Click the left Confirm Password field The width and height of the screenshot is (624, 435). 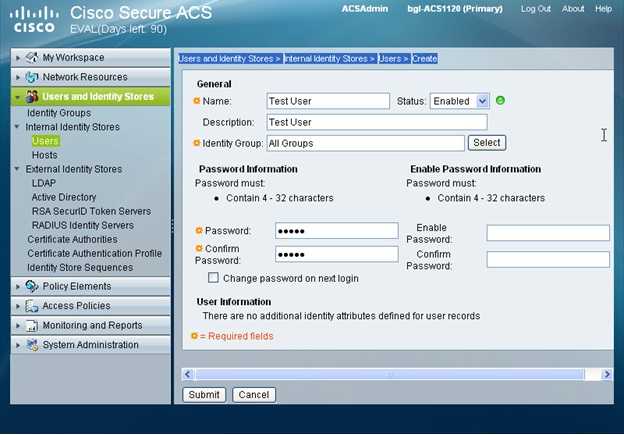click(x=337, y=254)
